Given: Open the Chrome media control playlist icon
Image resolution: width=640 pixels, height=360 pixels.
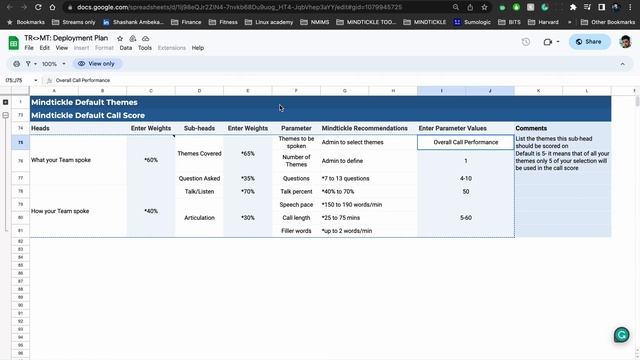Looking at the screenshot, I should (x=587, y=7).
